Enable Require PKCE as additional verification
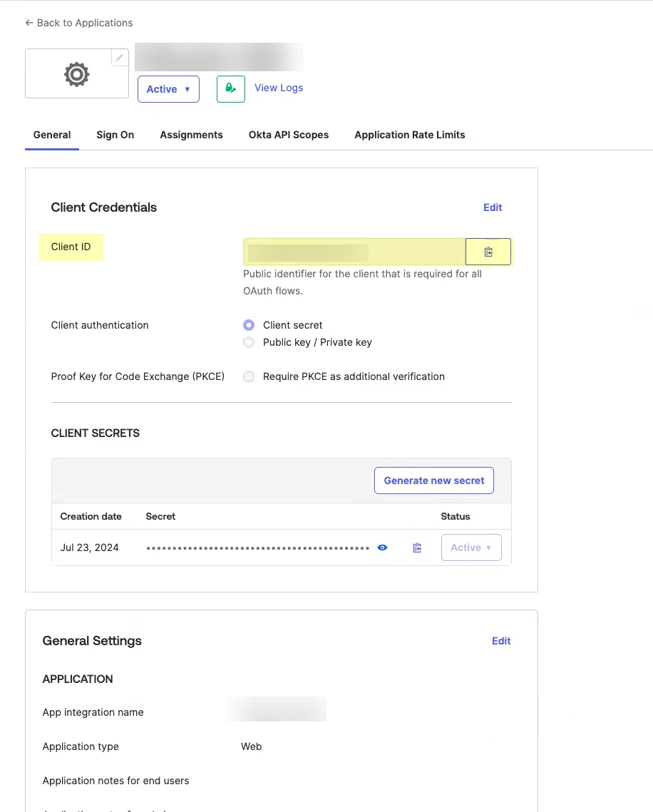The width and height of the screenshot is (653, 812). [x=249, y=376]
